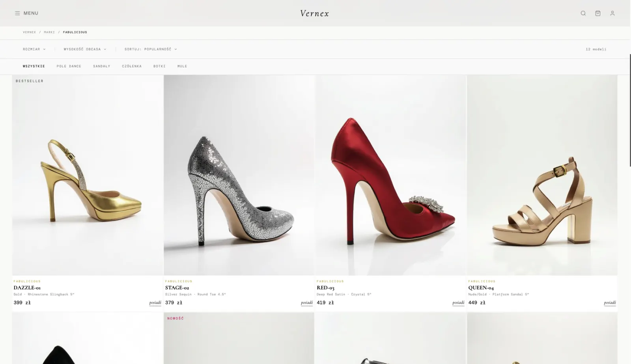631x364 pixels.
Task: Click the NOWOŚĆ badge on second-row product
Action: tap(175, 318)
